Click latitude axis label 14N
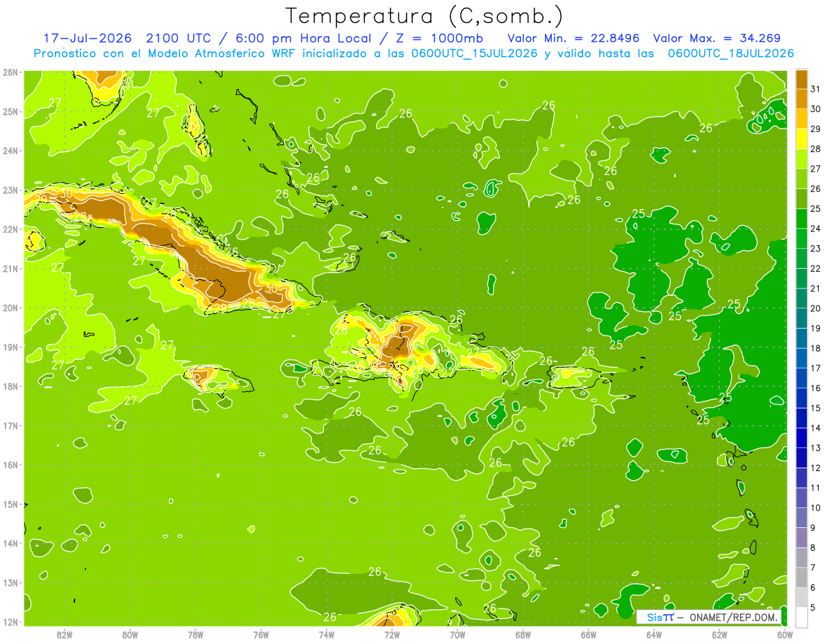 (10, 543)
